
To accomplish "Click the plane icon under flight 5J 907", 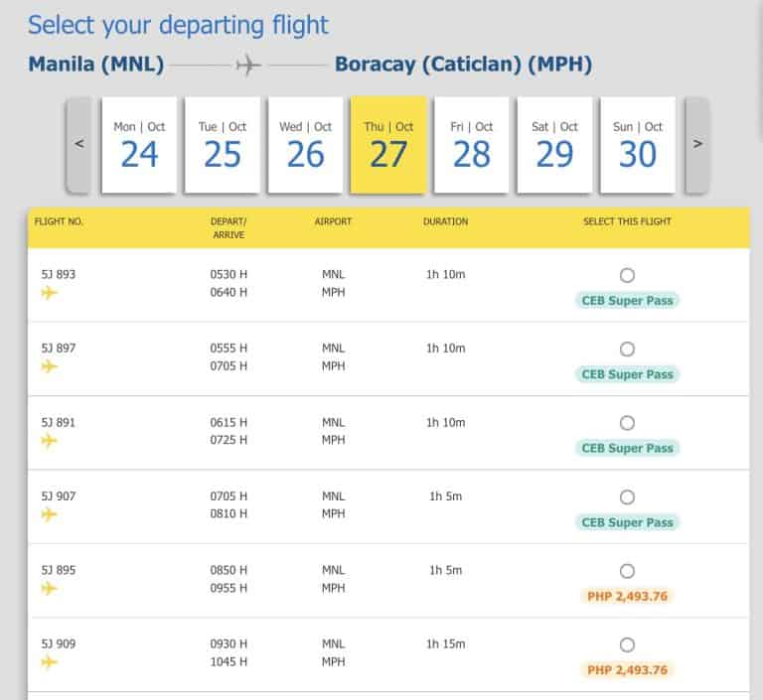I will [x=49, y=514].
